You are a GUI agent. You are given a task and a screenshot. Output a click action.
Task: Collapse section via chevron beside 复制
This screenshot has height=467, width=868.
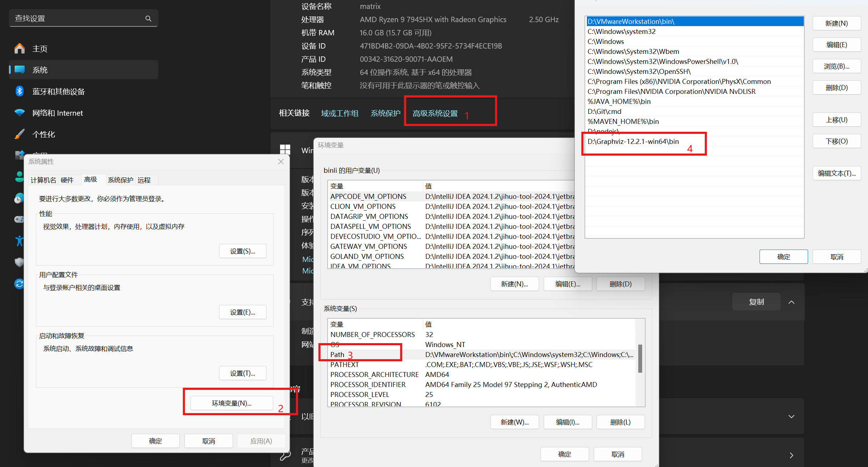[x=791, y=302]
